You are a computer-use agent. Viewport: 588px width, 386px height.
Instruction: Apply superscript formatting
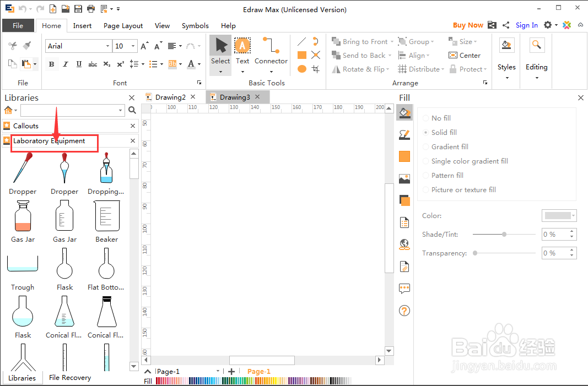tap(120, 64)
